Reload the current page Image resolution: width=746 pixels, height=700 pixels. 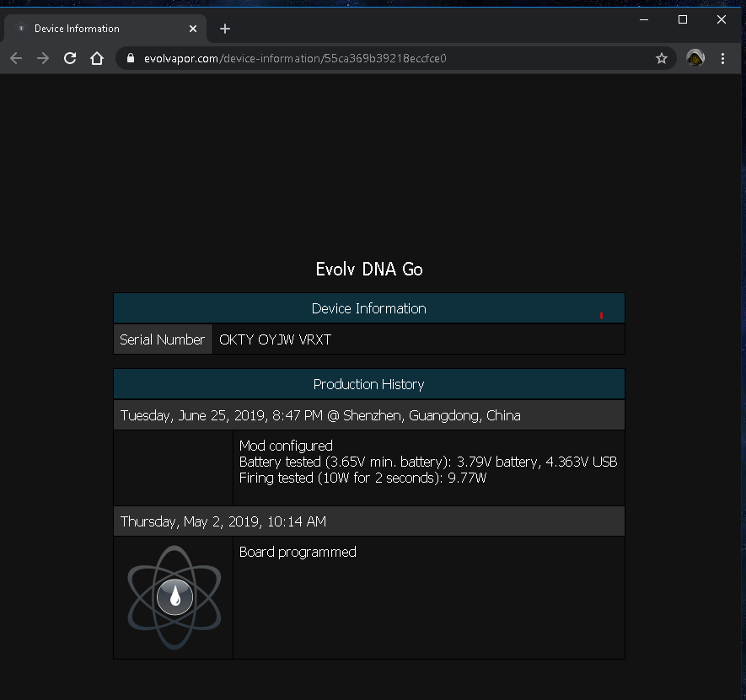[x=70, y=58]
